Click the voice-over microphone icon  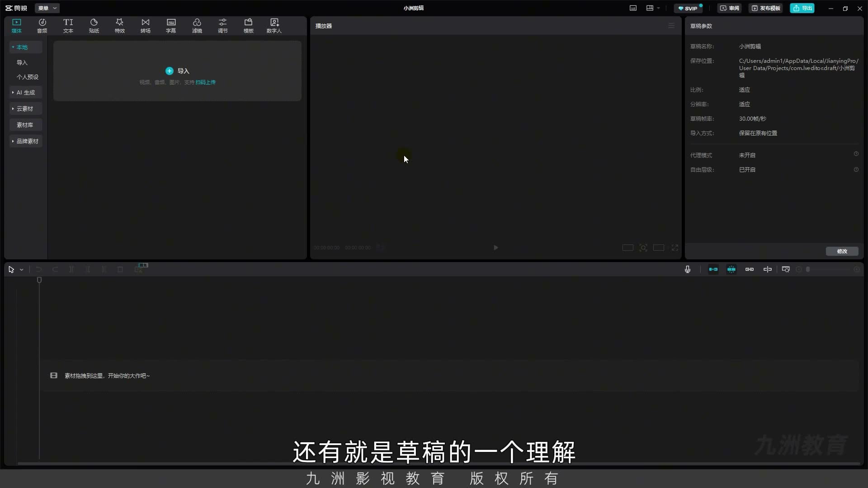688,270
